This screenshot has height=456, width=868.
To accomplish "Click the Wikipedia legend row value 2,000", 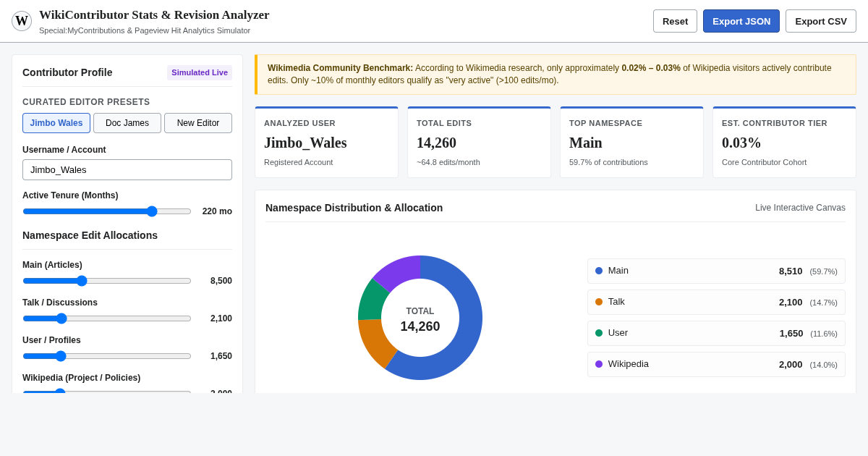I will click(x=791, y=365).
